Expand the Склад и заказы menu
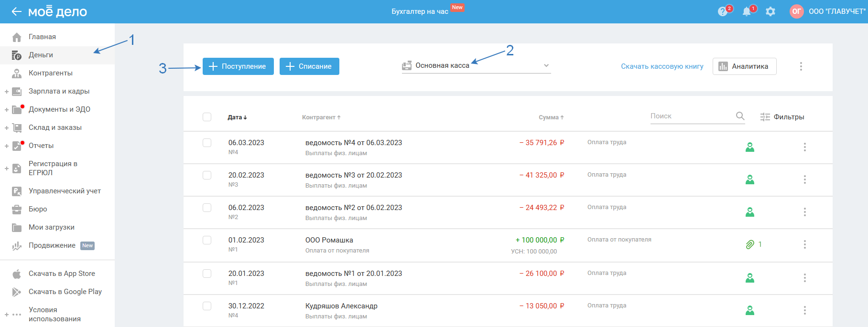 coord(7,127)
